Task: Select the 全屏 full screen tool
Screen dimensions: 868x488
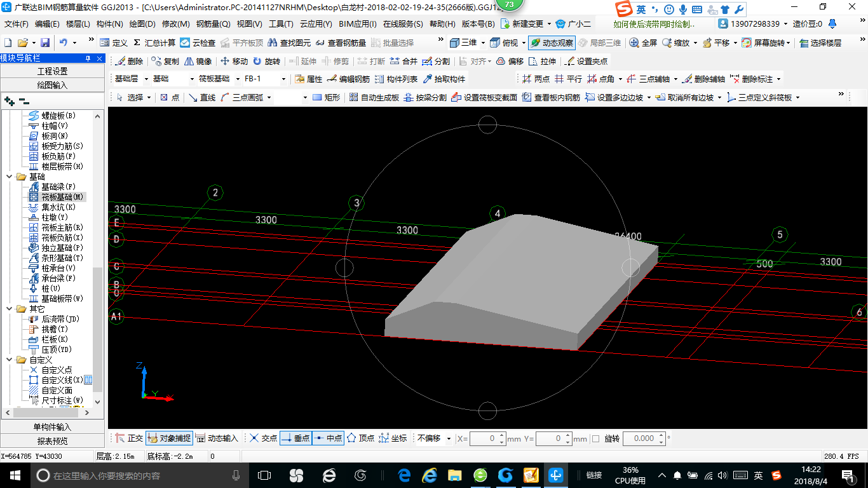Action: click(643, 43)
